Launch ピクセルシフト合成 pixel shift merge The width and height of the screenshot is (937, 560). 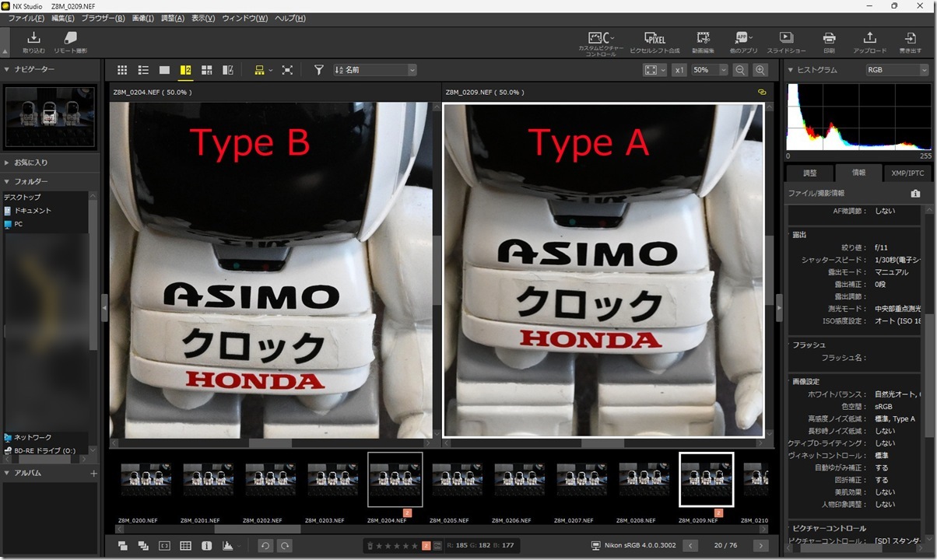pyautogui.click(x=654, y=42)
